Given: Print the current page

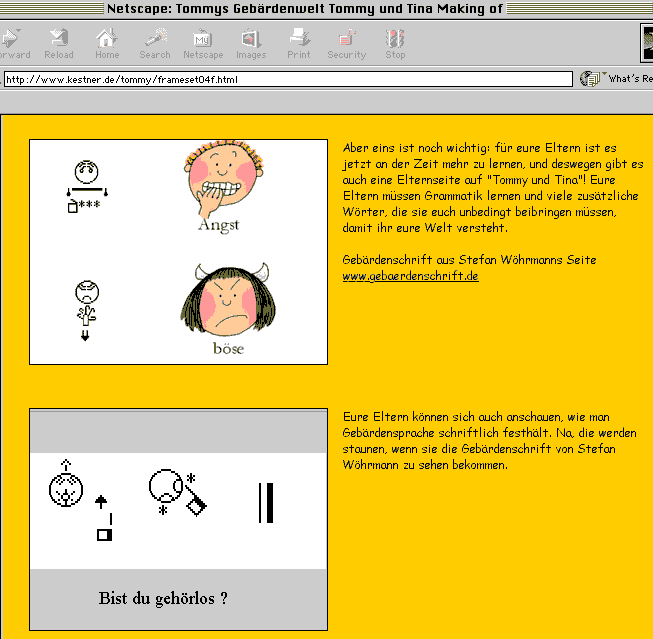Looking at the screenshot, I should tap(299, 44).
